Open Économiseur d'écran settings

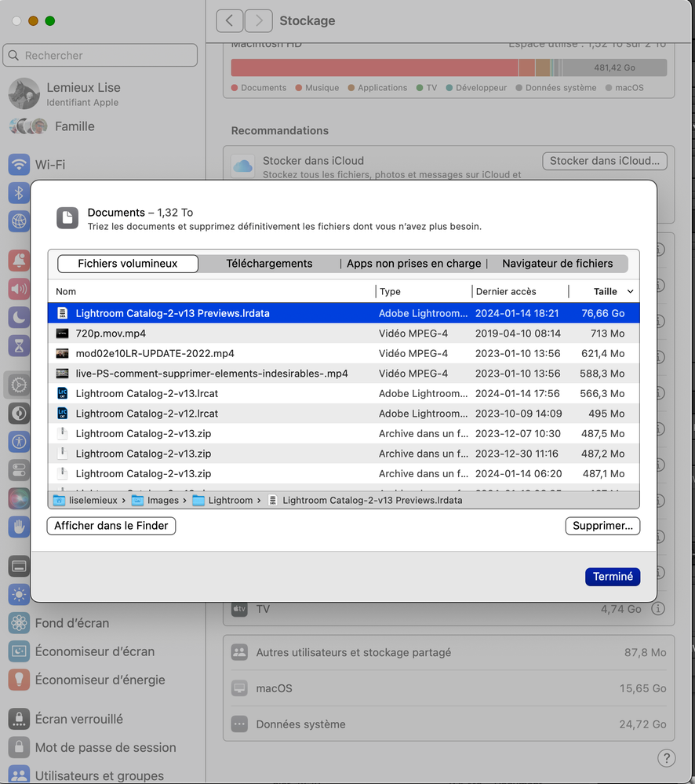pyautogui.click(x=82, y=651)
